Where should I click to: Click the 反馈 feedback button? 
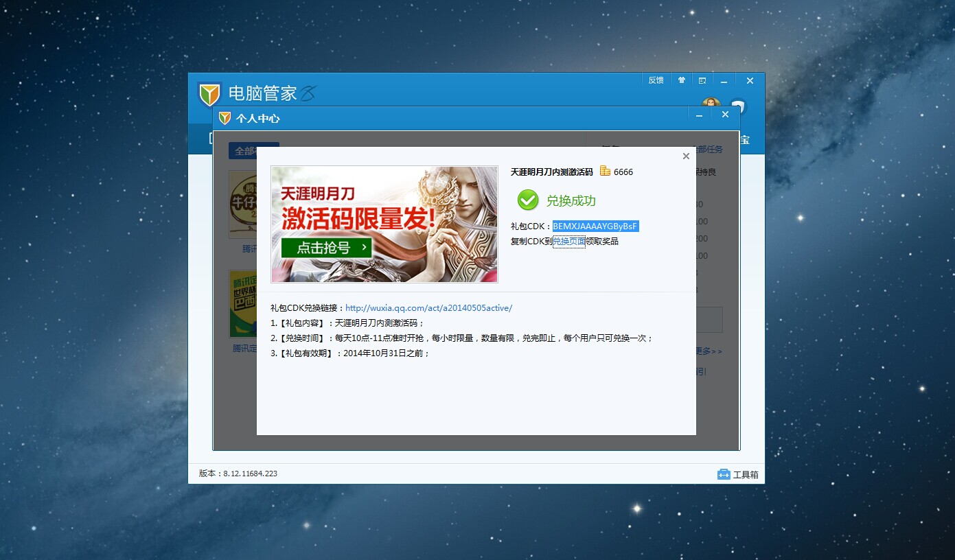click(x=656, y=80)
